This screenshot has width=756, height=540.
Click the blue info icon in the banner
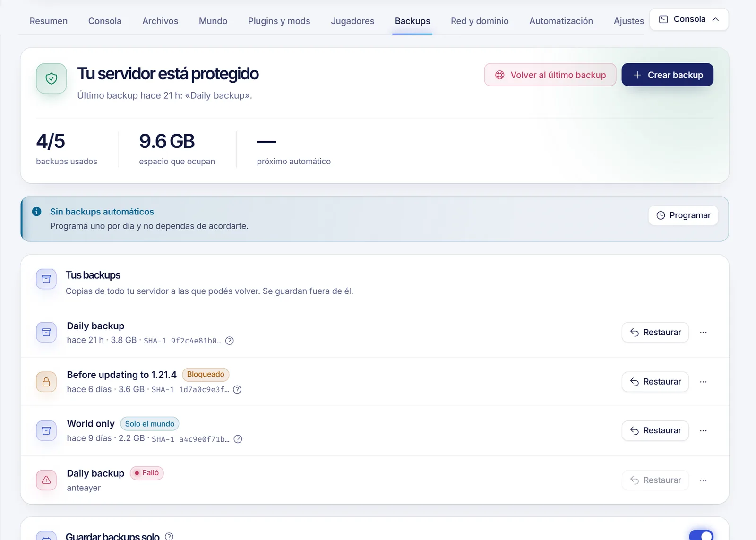click(36, 212)
